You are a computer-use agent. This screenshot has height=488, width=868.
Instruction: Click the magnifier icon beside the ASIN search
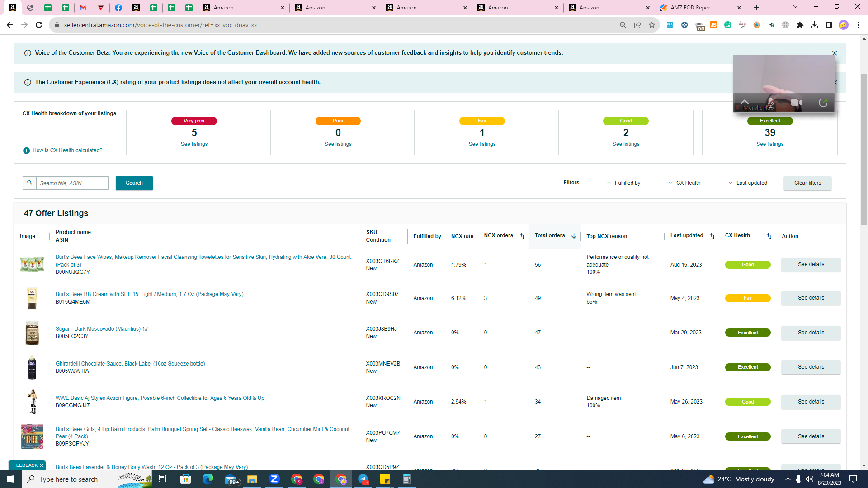click(29, 183)
